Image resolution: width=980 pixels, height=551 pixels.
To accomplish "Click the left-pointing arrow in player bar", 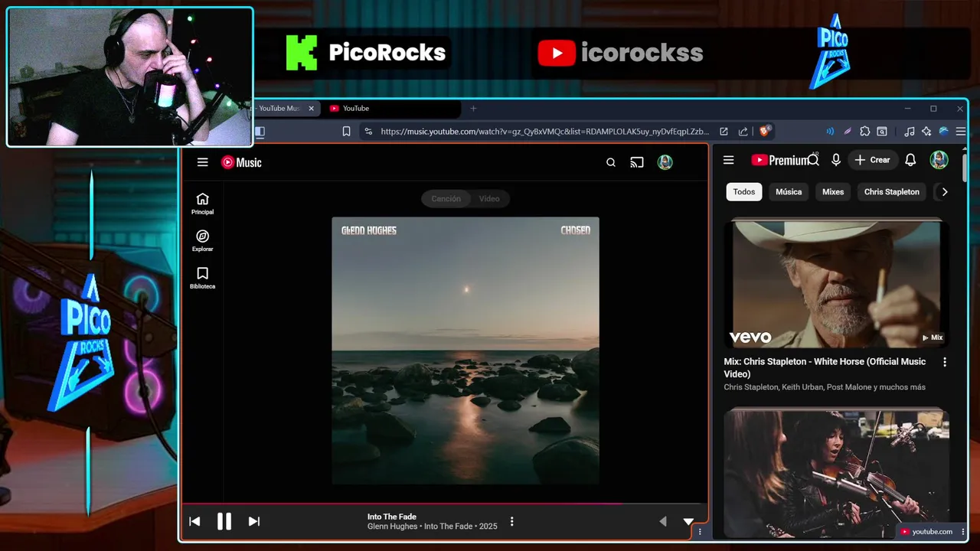I will pyautogui.click(x=663, y=521).
